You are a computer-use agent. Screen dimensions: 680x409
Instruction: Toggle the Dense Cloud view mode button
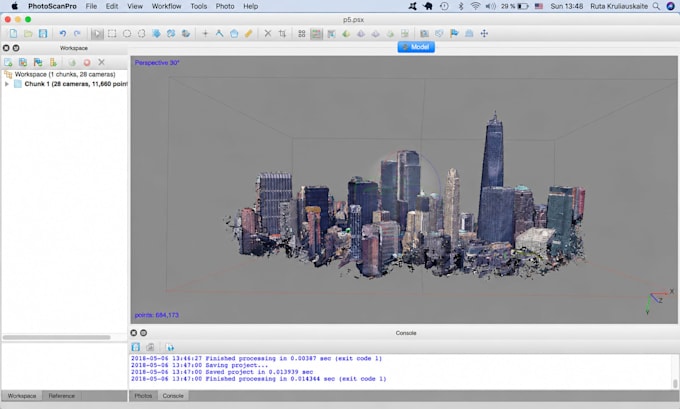click(316, 33)
